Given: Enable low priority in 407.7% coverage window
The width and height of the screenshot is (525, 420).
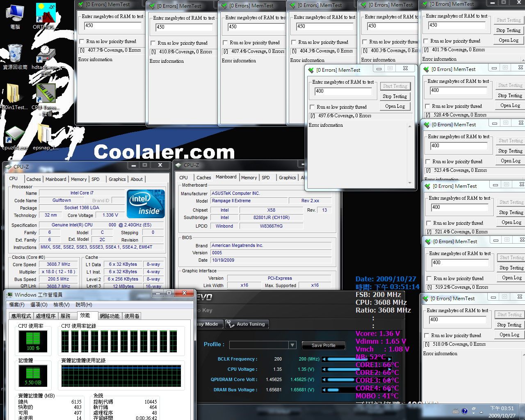Looking at the screenshot, I should click(82, 41).
